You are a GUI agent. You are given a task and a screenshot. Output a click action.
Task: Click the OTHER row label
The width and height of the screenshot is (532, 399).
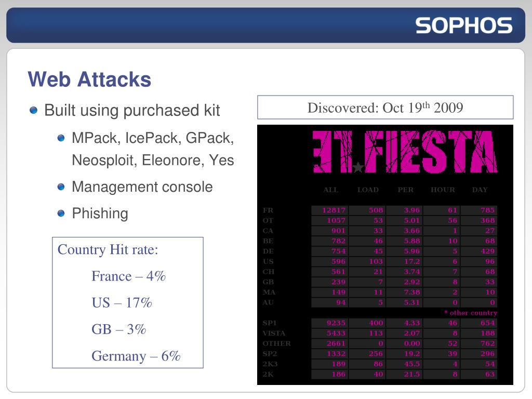(x=276, y=343)
